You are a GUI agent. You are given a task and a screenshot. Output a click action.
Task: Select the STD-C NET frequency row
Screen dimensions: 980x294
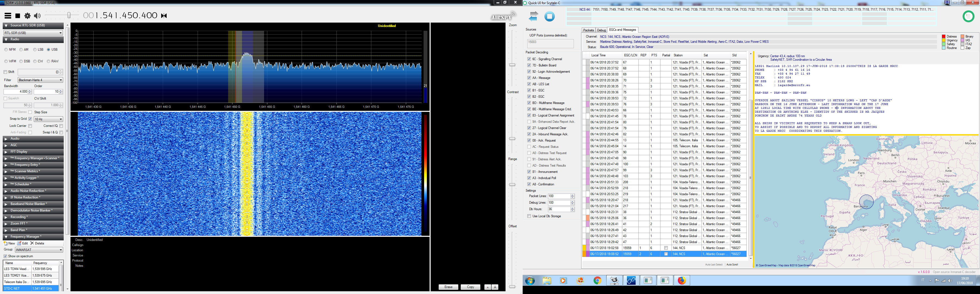coord(31,288)
